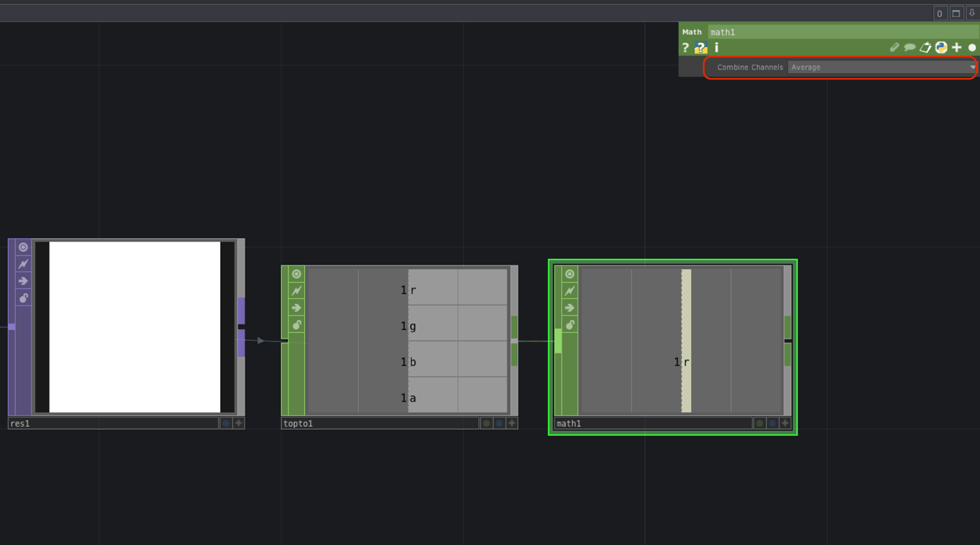
Task: Click the white circle icon in parameter header
Action: (x=972, y=48)
